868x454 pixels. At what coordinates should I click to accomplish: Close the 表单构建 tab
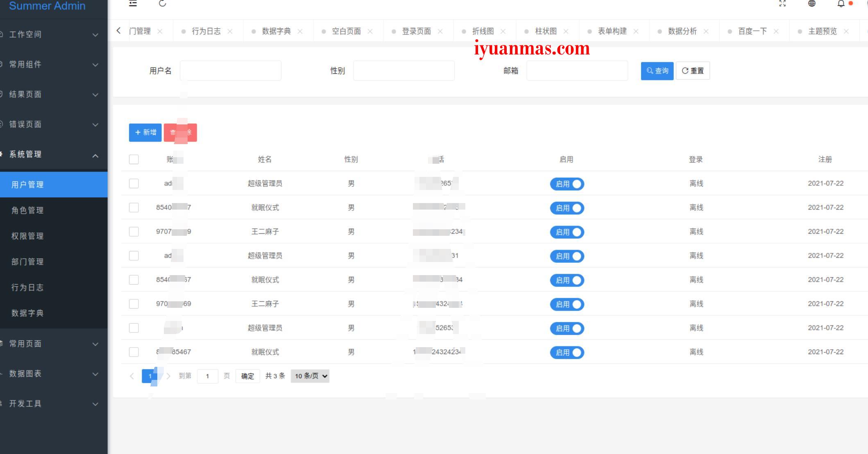pyautogui.click(x=636, y=32)
